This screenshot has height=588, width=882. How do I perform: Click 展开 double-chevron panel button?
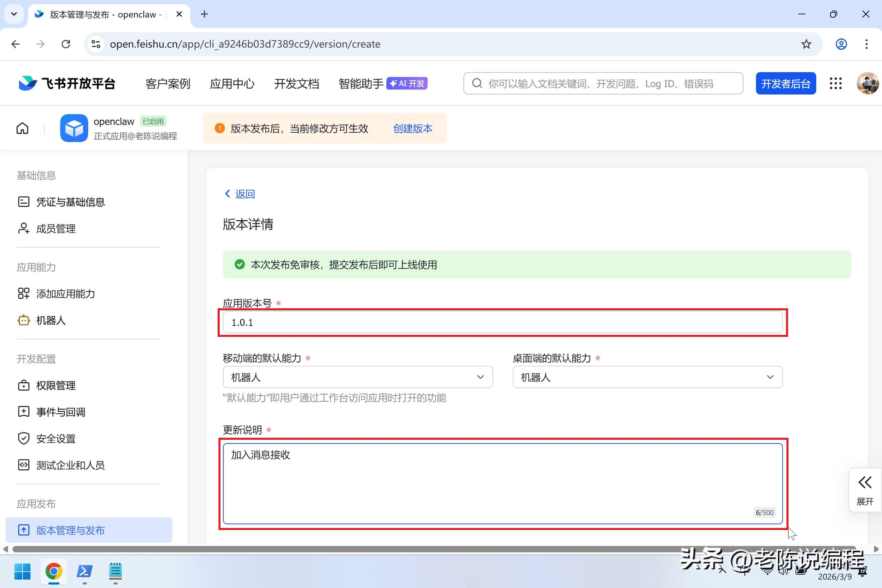pos(865,490)
